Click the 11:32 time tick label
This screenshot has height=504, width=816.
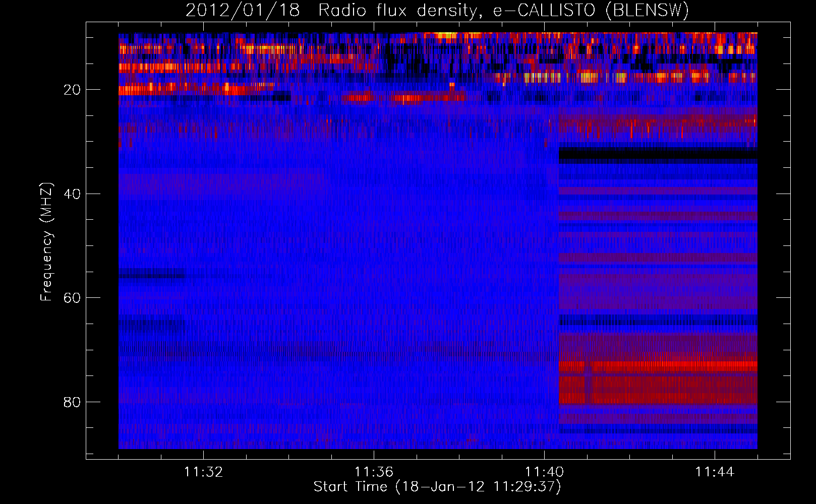(203, 472)
